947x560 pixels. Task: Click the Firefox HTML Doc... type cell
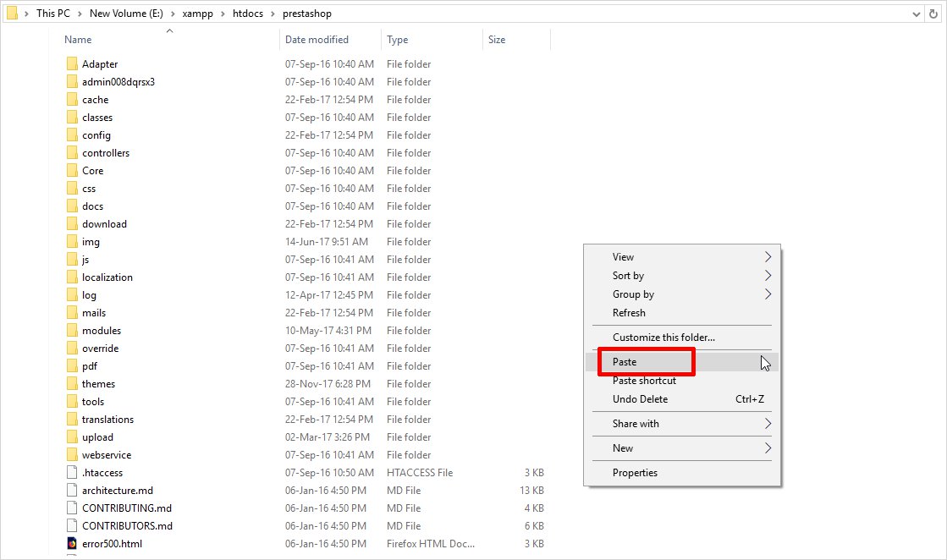431,544
